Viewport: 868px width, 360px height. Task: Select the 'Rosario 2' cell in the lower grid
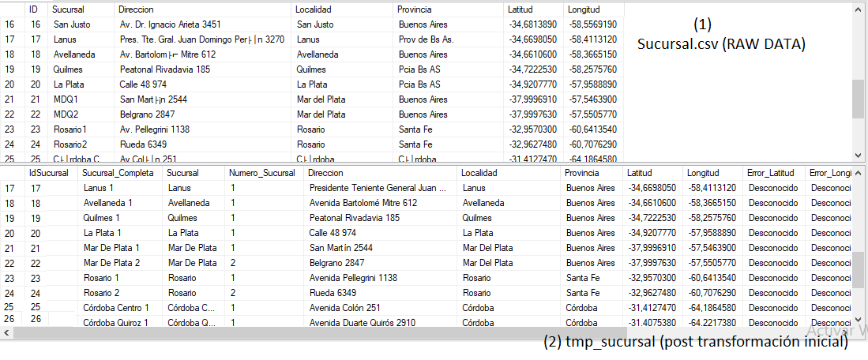pos(120,293)
